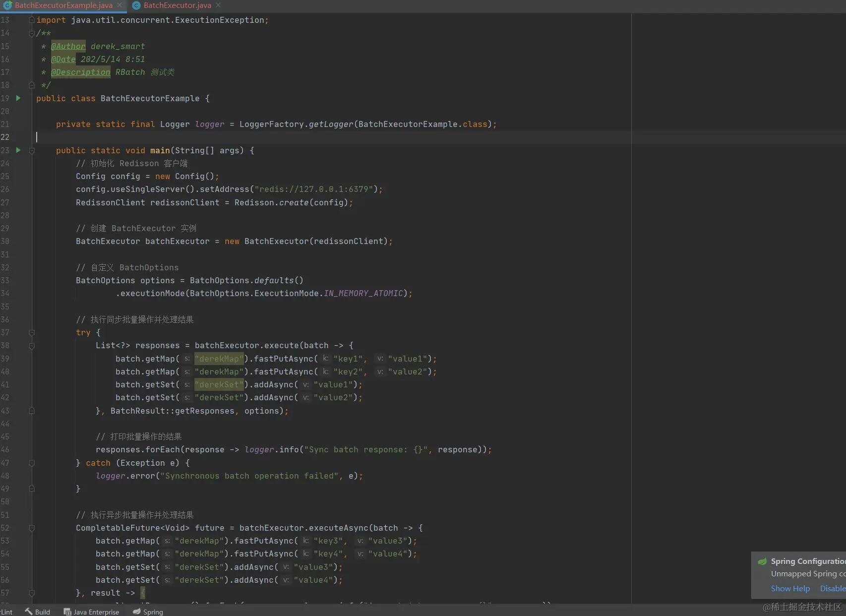Click CompletableFuture<Void> type on line 52
The height and width of the screenshot is (616, 846).
[132, 528]
